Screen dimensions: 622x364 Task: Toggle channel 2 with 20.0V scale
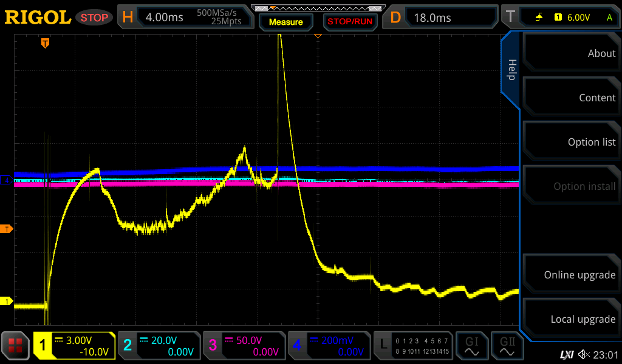coord(159,346)
